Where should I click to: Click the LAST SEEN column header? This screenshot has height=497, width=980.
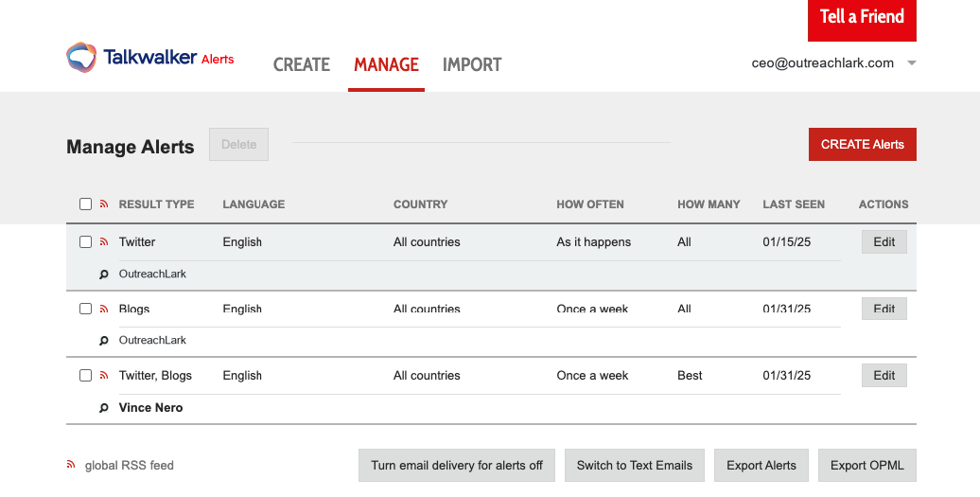794,204
